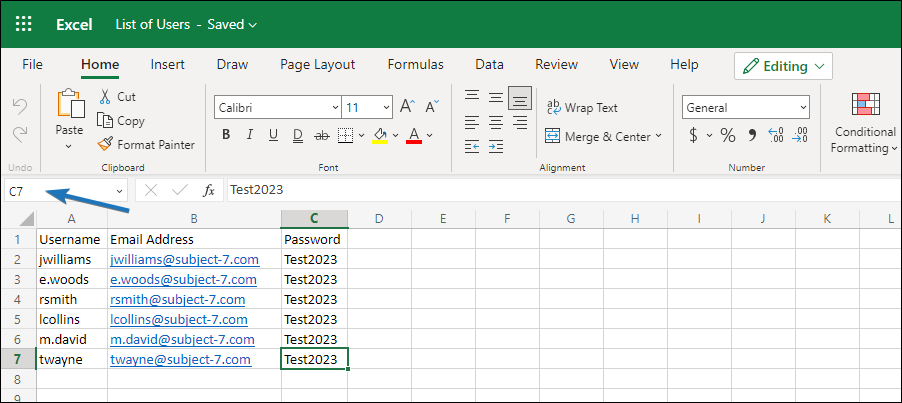This screenshot has height=403, width=902.
Task: Switch to the Insert tab
Action: point(167,64)
